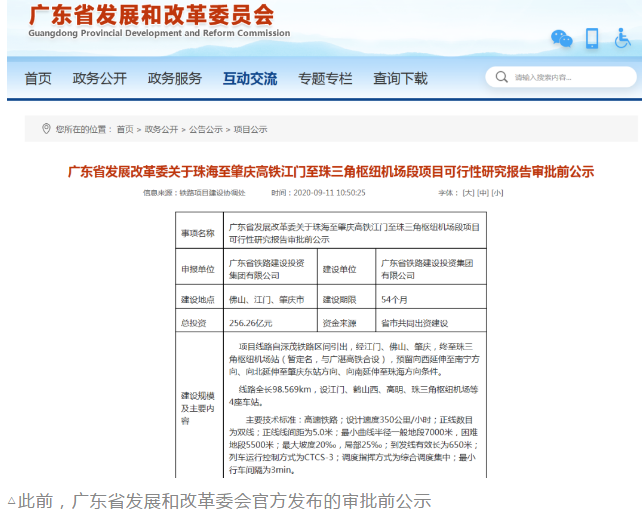Click the image caption below the screenshot
The image size is (642, 520).
pos(219,501)
